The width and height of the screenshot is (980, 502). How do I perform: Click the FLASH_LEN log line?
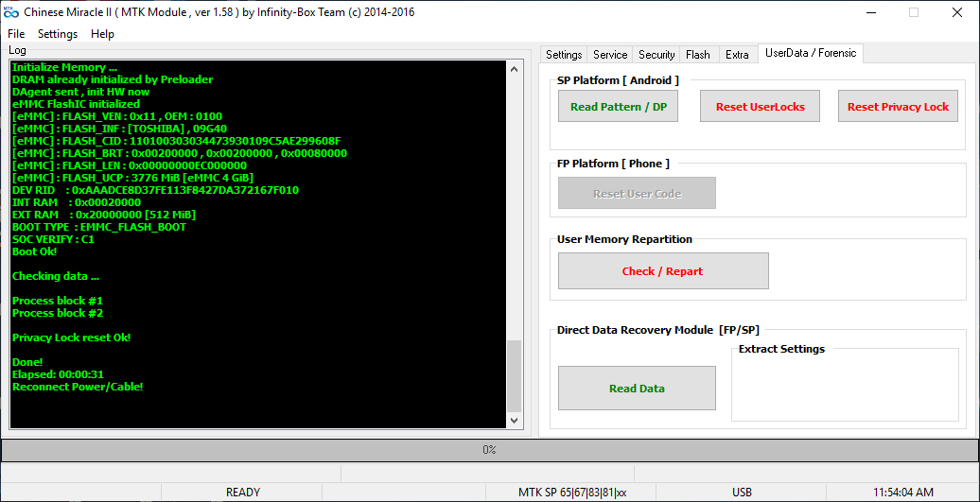129,165
